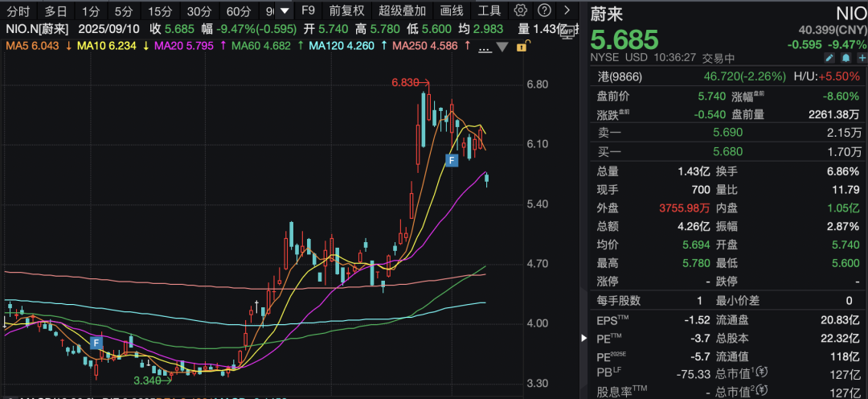Click the MA60 4.682 indicator label
Viewport: 868px width, 399px height.
click(x=260, y=47)
